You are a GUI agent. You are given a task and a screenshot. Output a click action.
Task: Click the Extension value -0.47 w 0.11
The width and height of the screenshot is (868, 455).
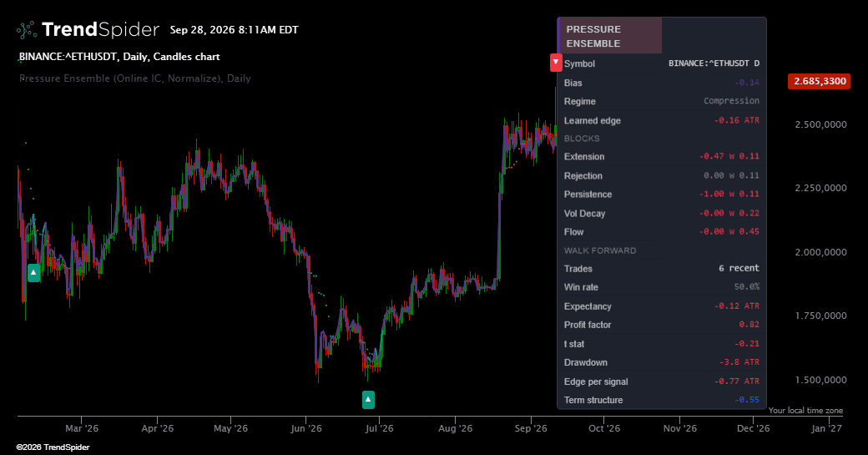coord(729,156)
